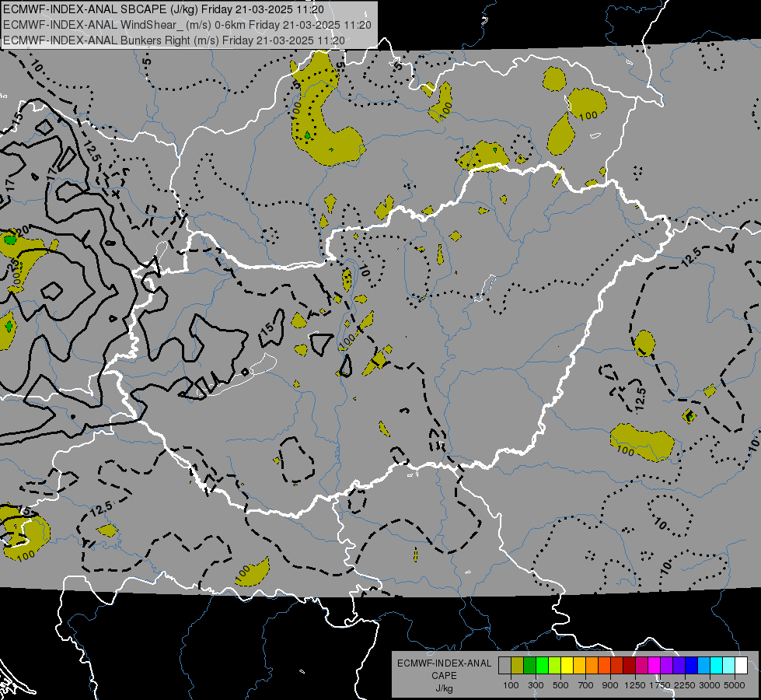
Task: Select the pure yellow legend swatch
Action: pyautogui.click(x=567, y=665)
